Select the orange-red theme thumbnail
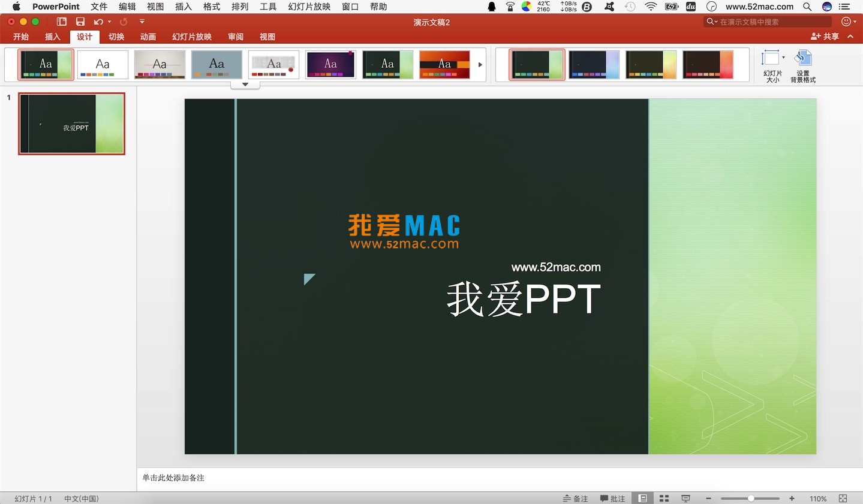The height and width of the screenshot is (504, 863). (444, 65)
